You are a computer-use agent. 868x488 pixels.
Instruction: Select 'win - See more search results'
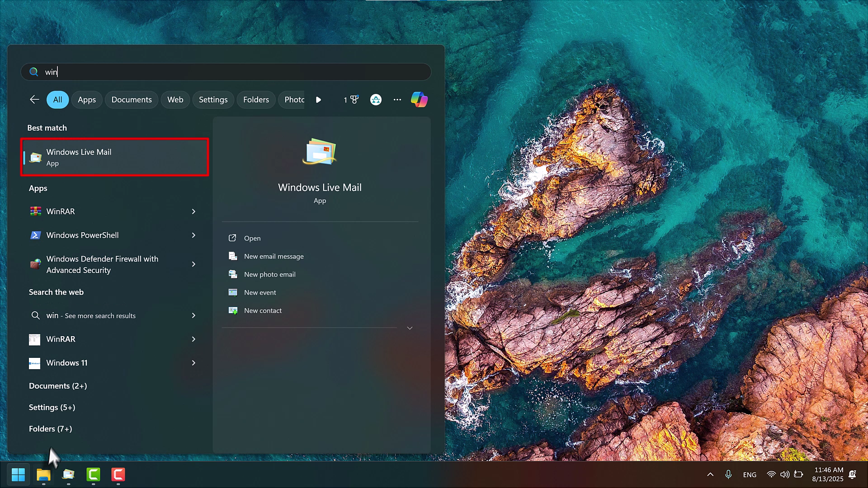coord(115,315)
